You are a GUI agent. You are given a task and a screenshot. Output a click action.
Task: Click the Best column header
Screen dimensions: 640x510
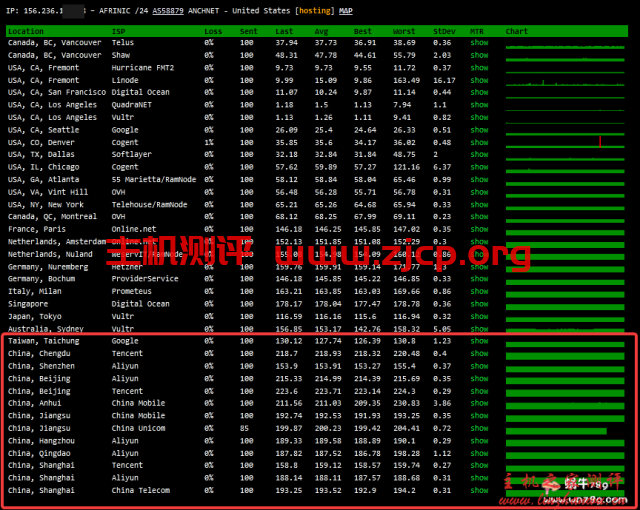[x=362, y=31]
